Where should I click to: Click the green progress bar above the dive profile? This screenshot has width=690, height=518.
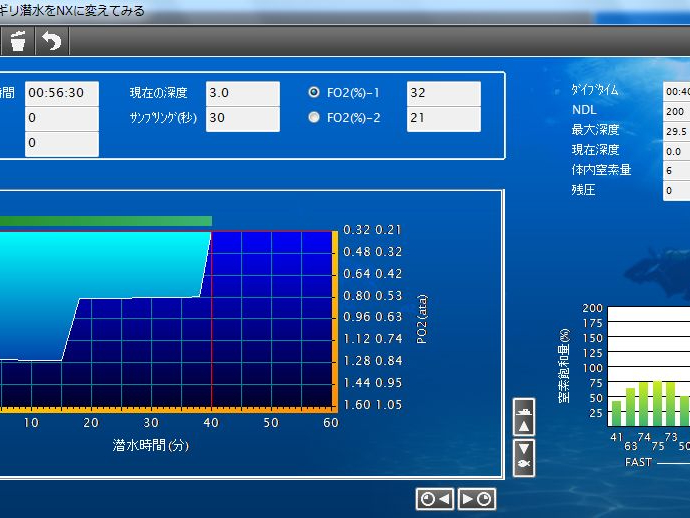(106, 221)
